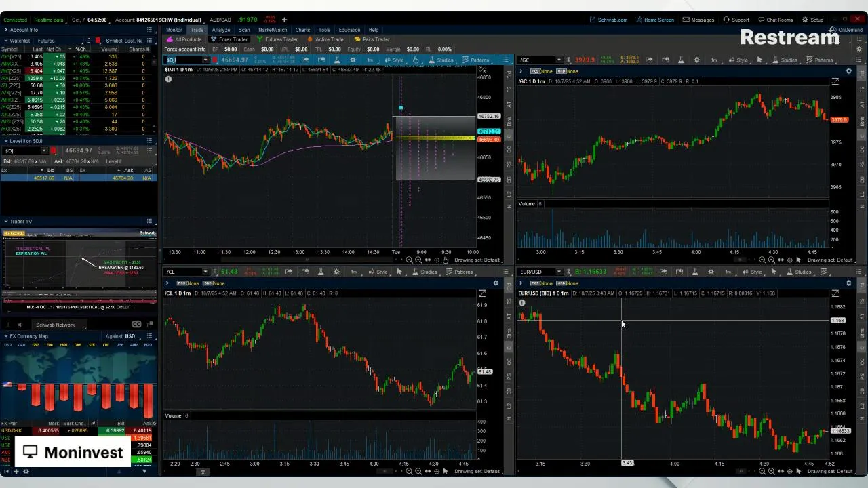The image size is (868, 488).
Task: Mute the Trader TV audio
Action: coord(20,325)
